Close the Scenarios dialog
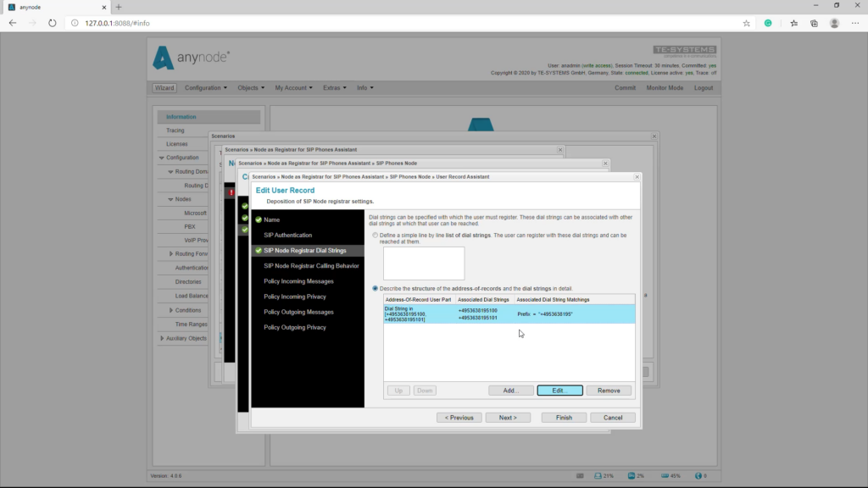The width and height of the screenshot is (868, 488). [x=654, y=136]
